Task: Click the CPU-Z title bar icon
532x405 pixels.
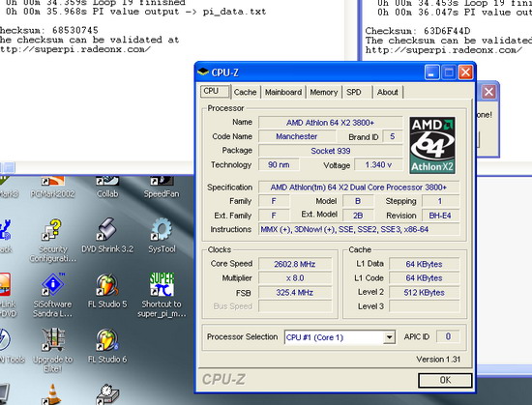Action: tap(203, 72)
